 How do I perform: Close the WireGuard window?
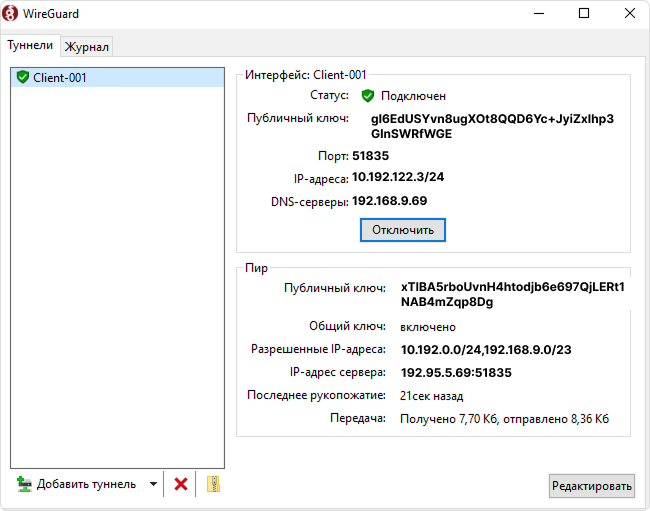point(629,13)
